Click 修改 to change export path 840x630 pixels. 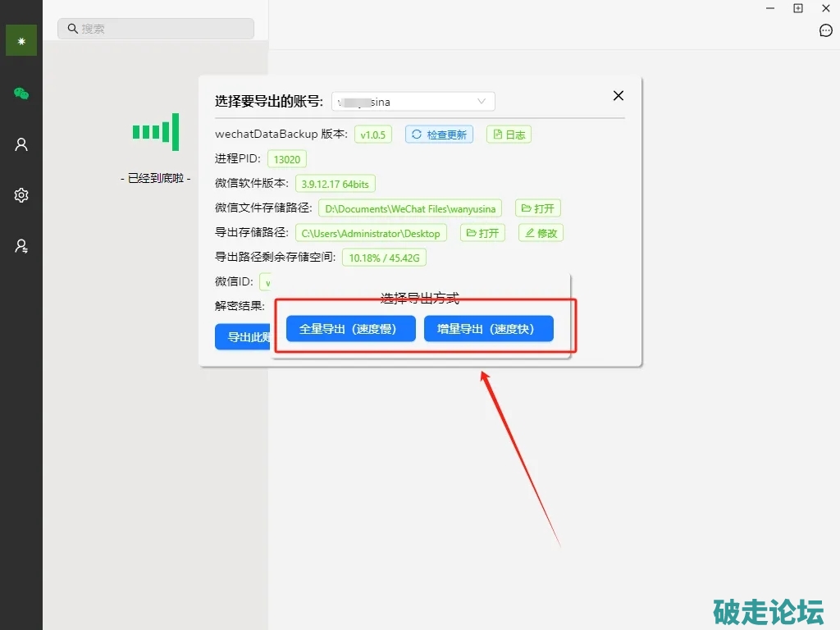tap(541, 233)
